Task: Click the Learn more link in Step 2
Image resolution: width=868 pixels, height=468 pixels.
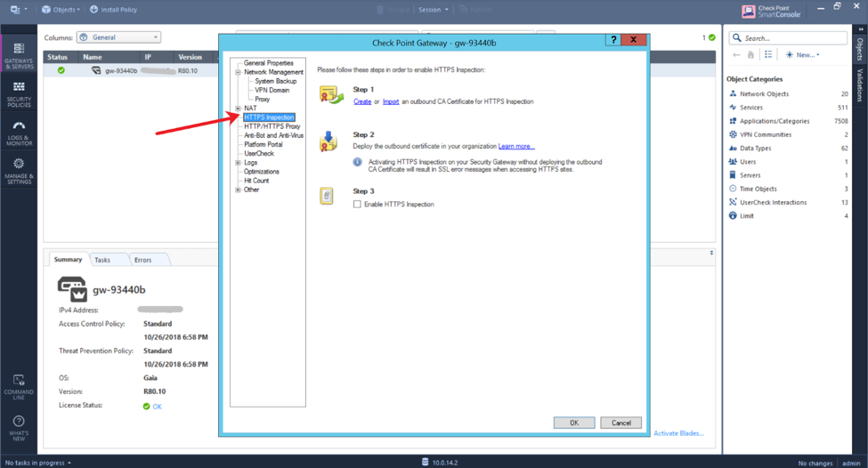Action: coord(516,146)
